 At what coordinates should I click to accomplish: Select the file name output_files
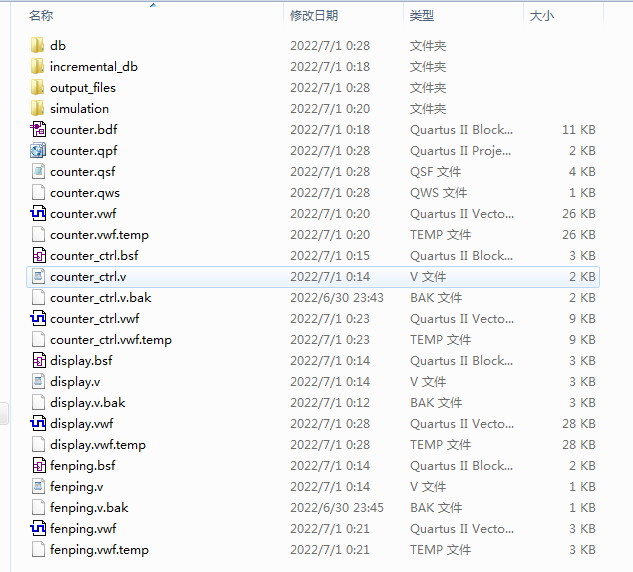[x=83, y=88]
